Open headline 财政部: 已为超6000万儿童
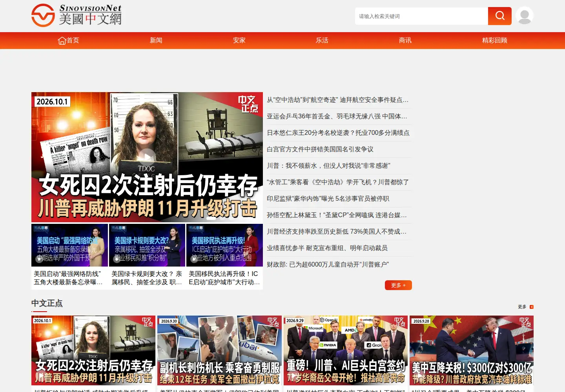This screenshot has width=565, height=392. [328, 265]
